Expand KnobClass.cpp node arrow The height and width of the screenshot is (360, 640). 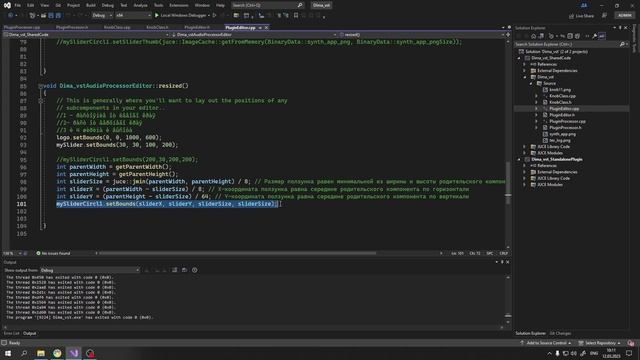537,96
